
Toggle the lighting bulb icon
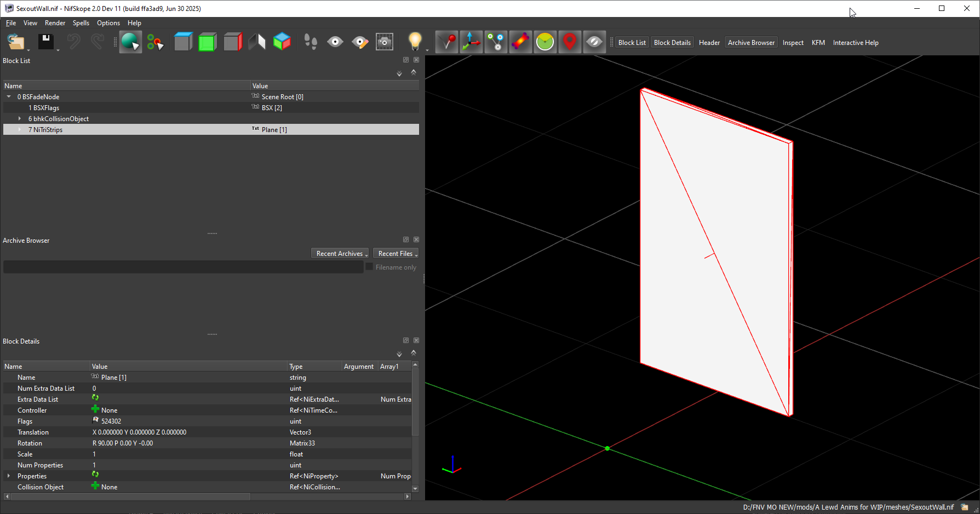pyautogui.click(x=415, y=42)
